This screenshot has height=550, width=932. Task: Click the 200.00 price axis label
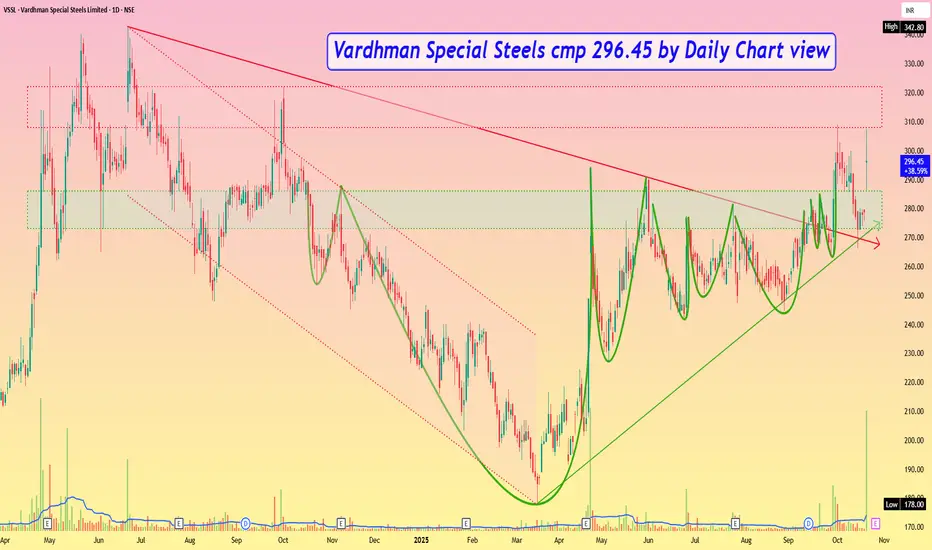tap(914, 441)
